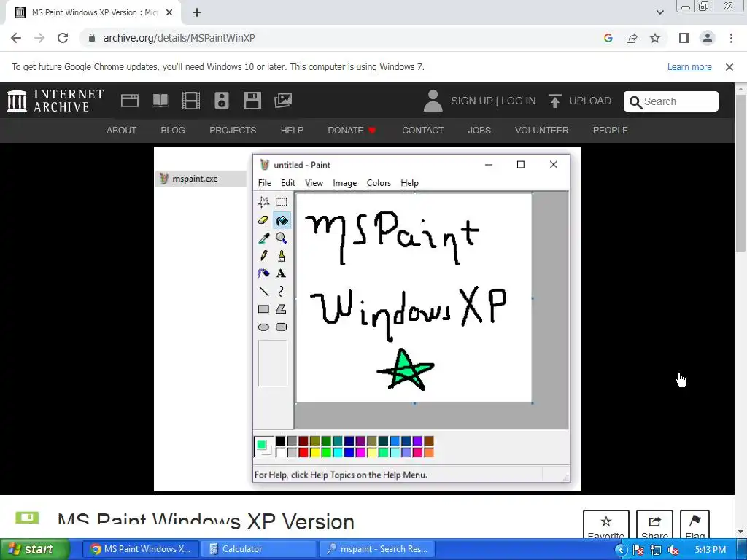Pick the bright red color swatch

click(303, 452)
